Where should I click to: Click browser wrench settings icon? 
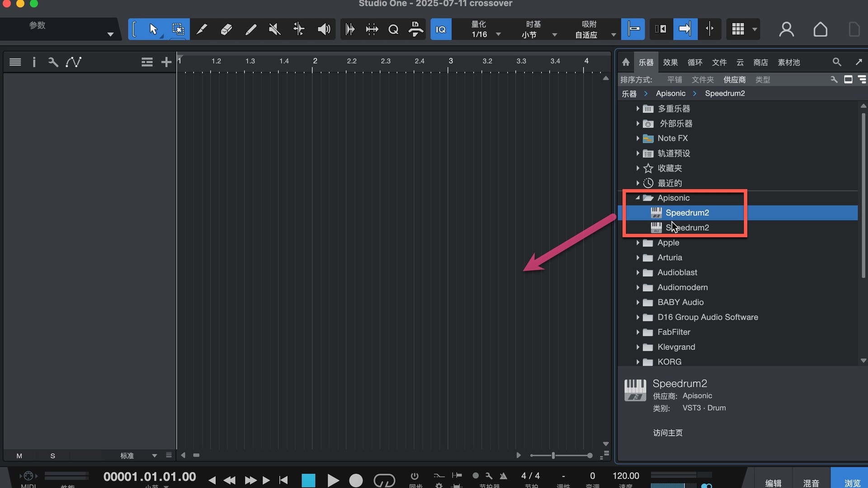tap(834, 80)
